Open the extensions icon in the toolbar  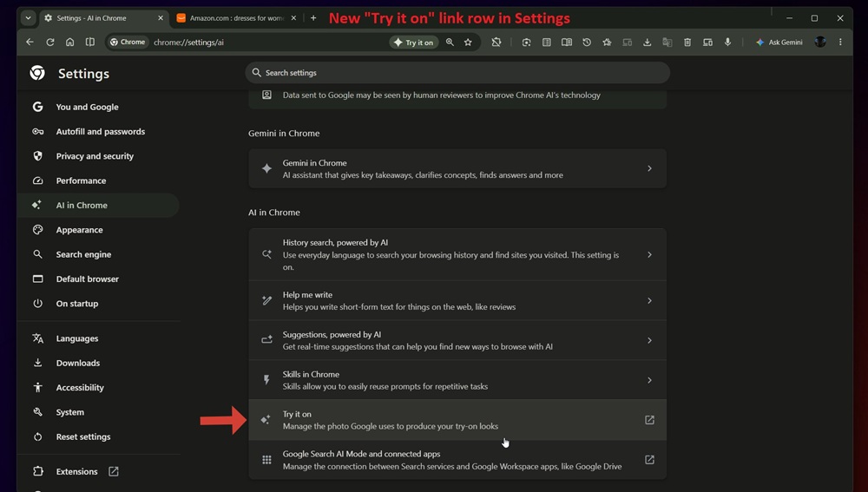pos(496,42)
